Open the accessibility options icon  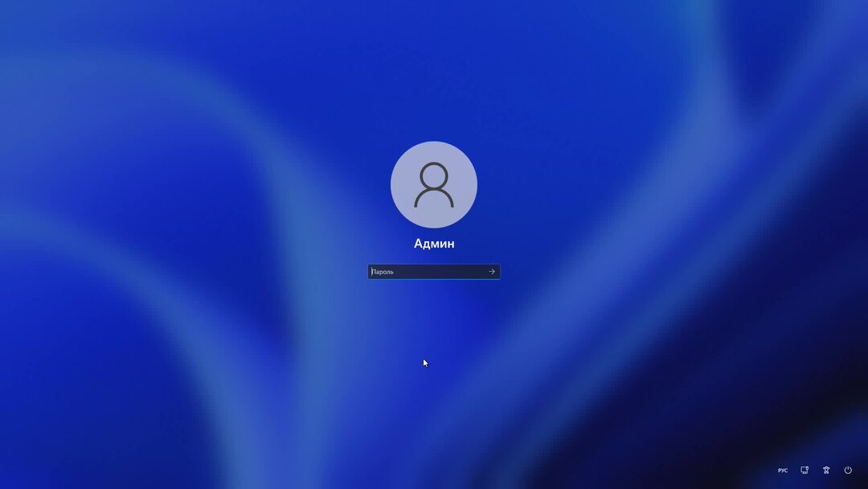click(826, 471)
